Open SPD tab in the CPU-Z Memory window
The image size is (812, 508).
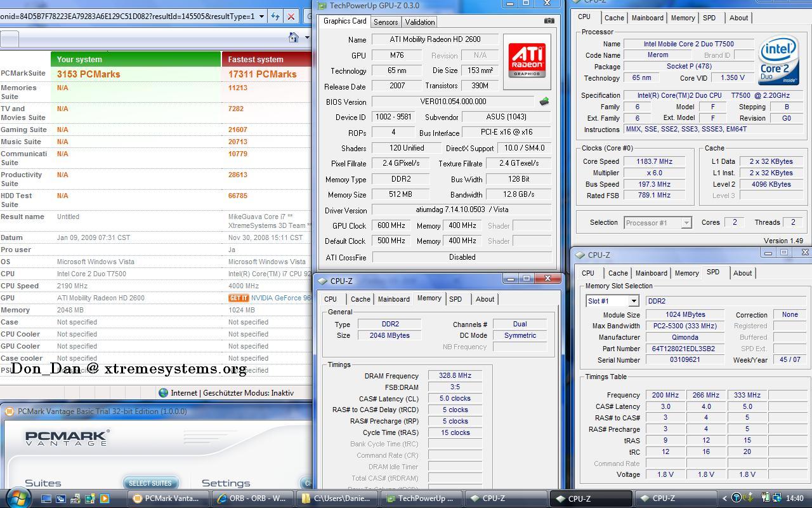(455, 299)
